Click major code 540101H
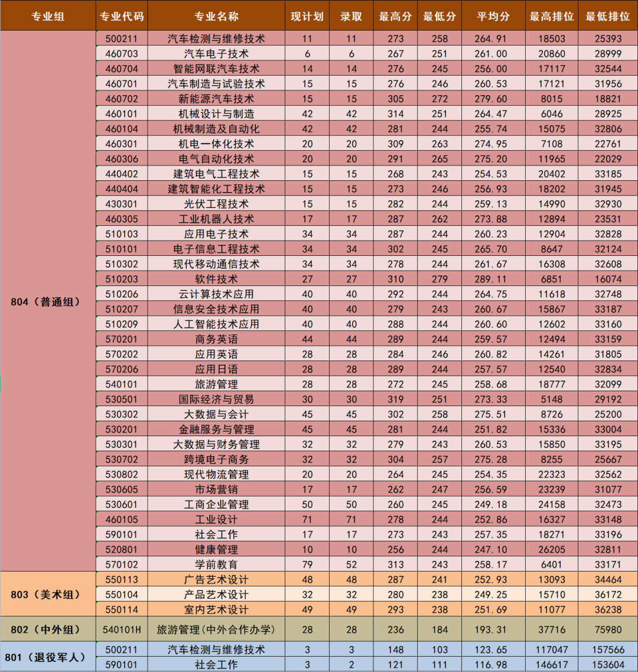Screen dimensions: 638x672 (x=122, y=629)
